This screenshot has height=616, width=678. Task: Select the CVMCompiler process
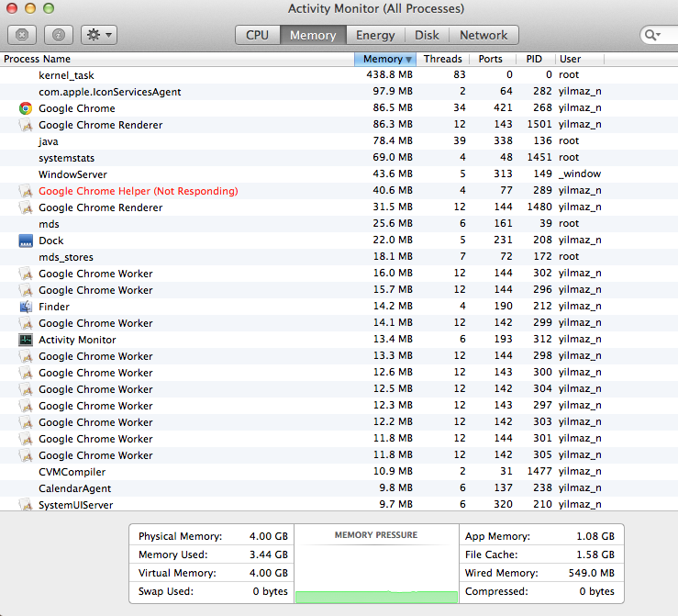339,472
